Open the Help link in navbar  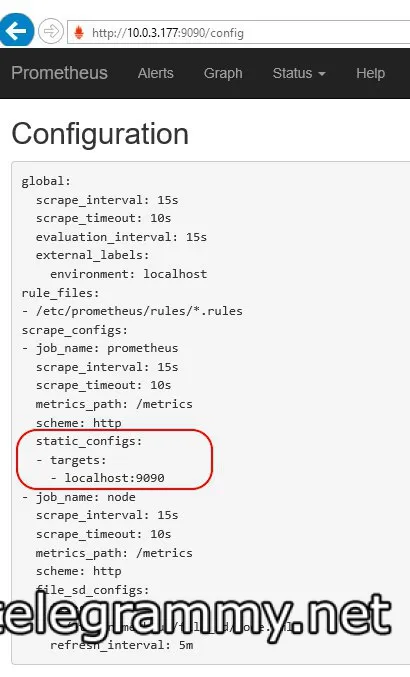pos(370,73)
